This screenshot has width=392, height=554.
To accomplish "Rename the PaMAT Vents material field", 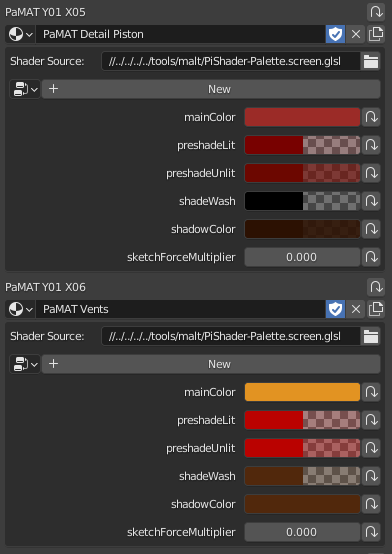I will pyautogui.click(x=180, y=310).
